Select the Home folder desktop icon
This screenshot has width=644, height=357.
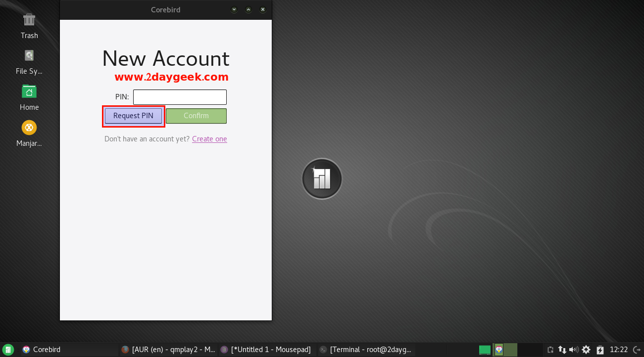point(29,91)
